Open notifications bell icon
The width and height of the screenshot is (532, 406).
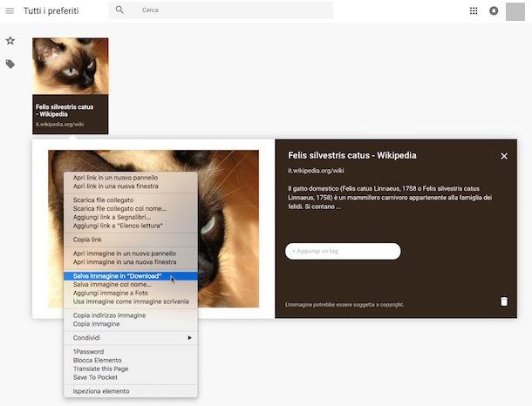coord(494,10)
